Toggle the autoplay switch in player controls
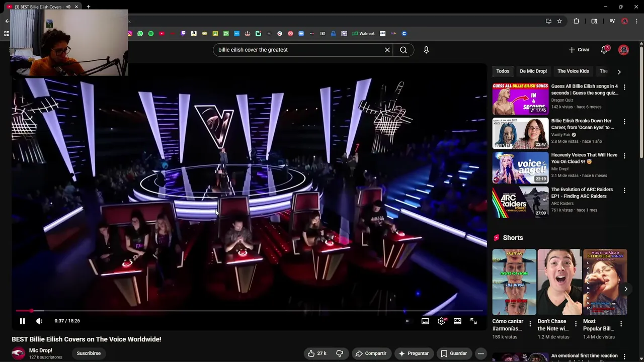 pyautogui.click(x=408, y=321)
